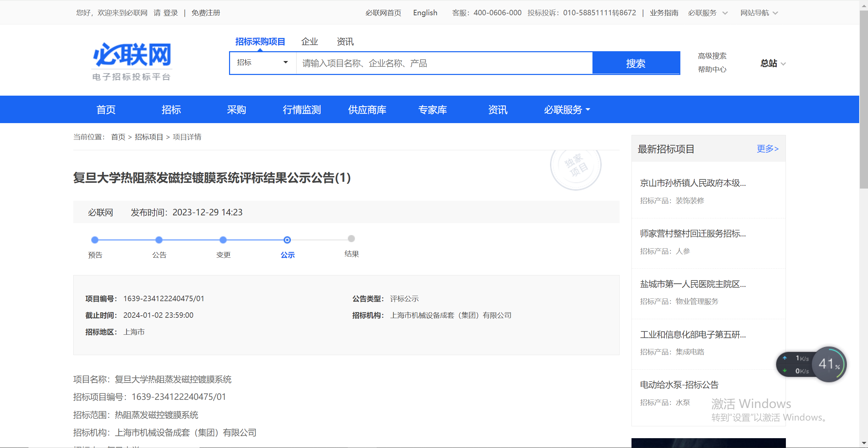Select the 公告 stage marker
The height and width of the screenshot is (448, 868).
(x=159, y=240)
